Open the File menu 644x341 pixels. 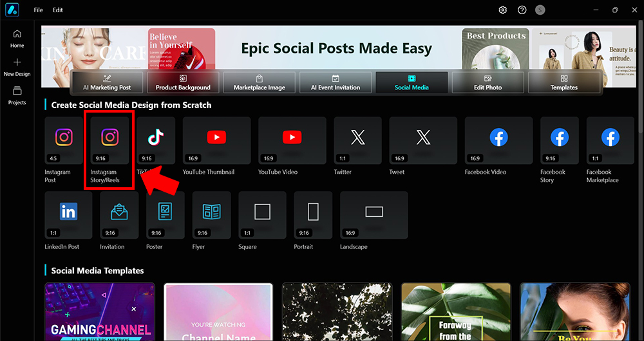(38, 10)
